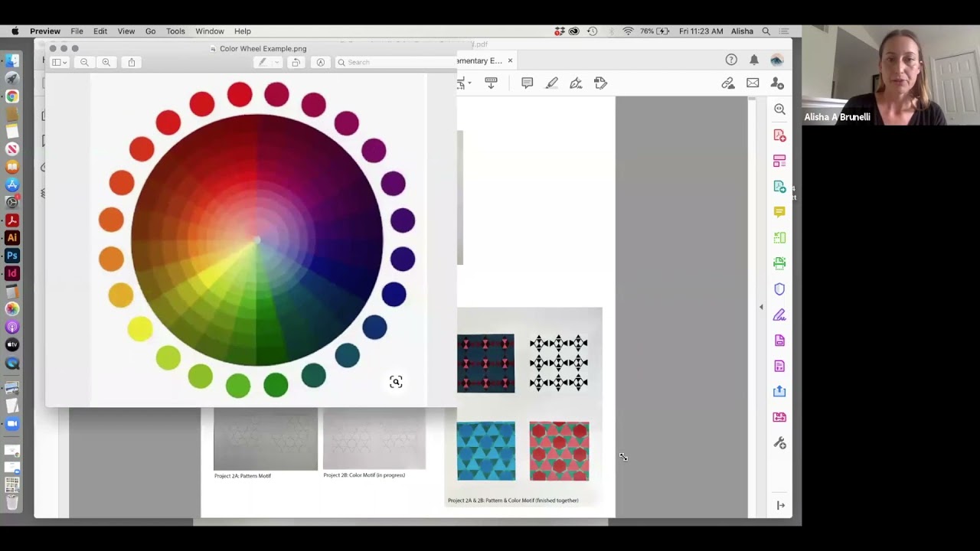This screenshot has height=551, width=980.
Task: Open Acrobat notifications bell
Action: (754, 60)
